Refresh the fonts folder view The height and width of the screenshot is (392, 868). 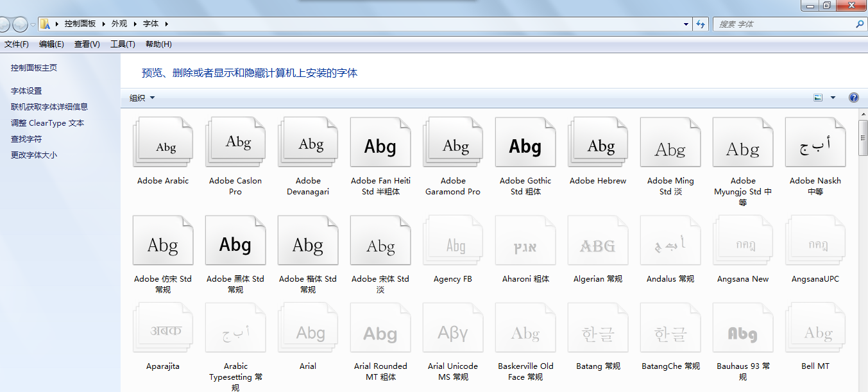tap(701, 24)
